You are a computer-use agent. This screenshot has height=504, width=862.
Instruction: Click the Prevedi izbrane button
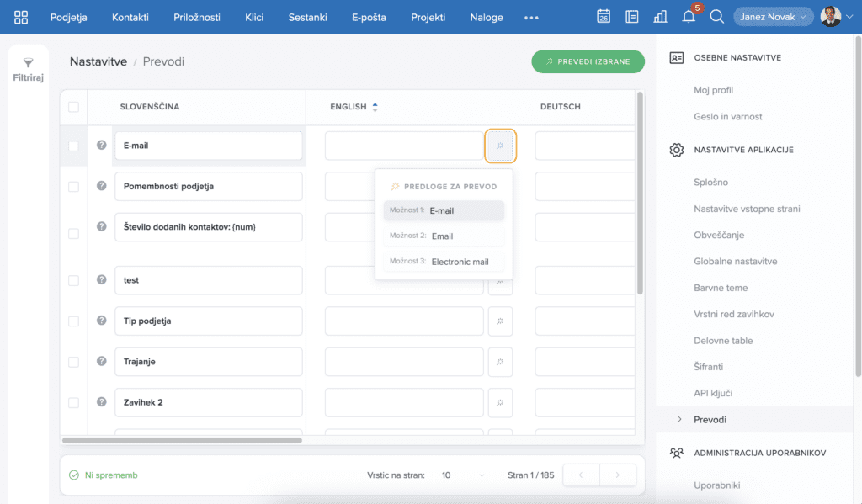pyautogui.click(x=588, y=61)
